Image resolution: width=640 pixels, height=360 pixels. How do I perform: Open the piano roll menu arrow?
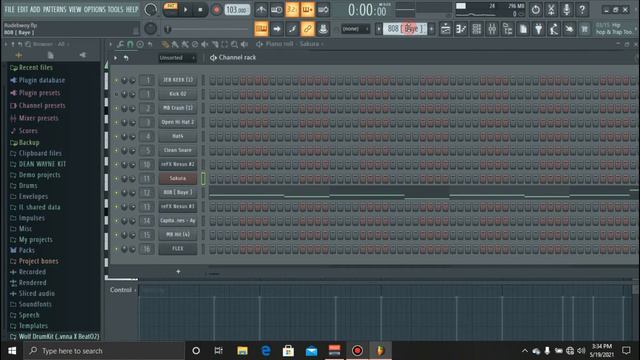110,44
